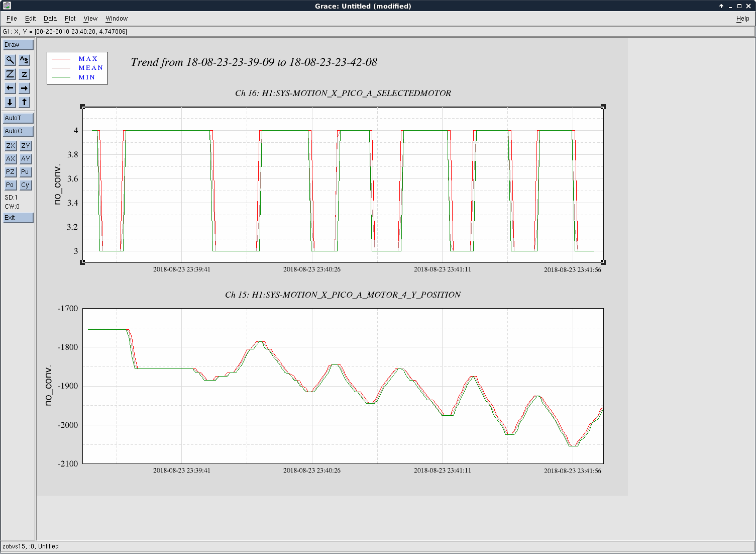Click the small z zoom-out icon
Viewport: 756px width, 554px height.
[x=24, y=74]
